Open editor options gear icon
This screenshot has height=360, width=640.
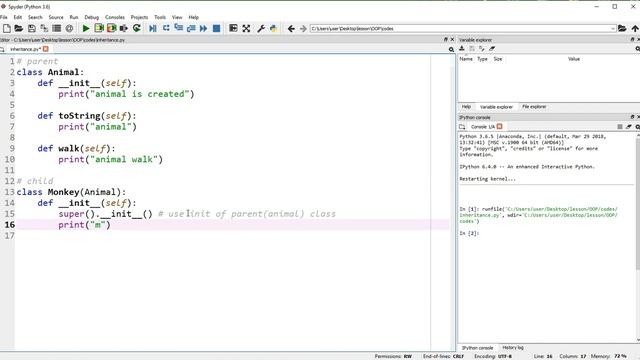pyautogui.click(x=451, y=49)
